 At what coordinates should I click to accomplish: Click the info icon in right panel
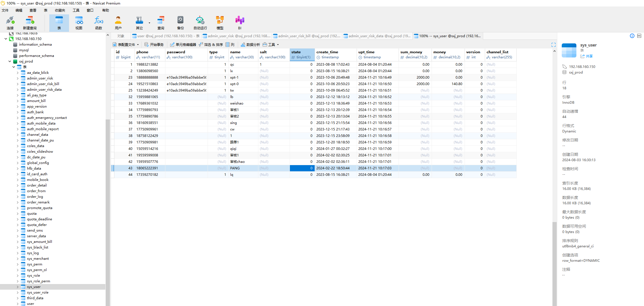[x=632, y=36]
